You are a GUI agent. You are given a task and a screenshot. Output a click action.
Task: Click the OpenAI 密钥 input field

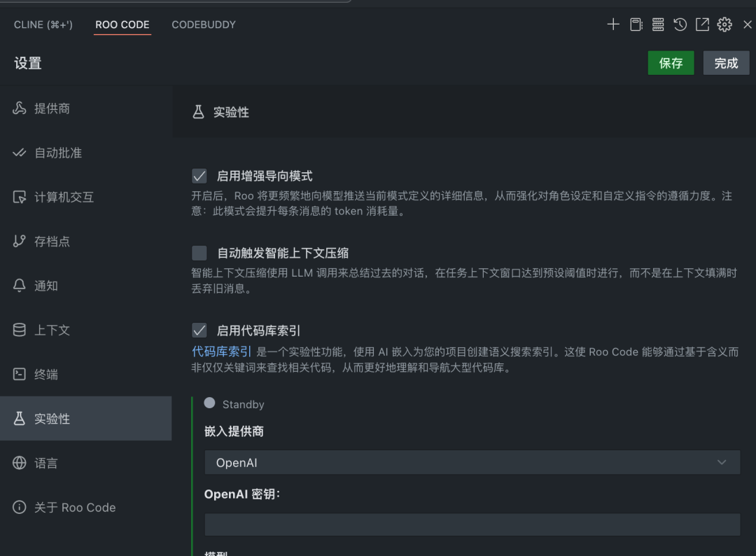472,524
